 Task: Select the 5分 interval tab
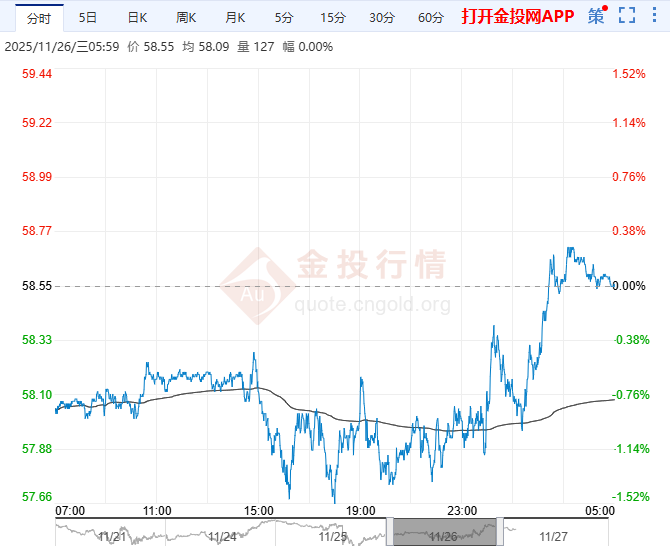click(284, 18)
